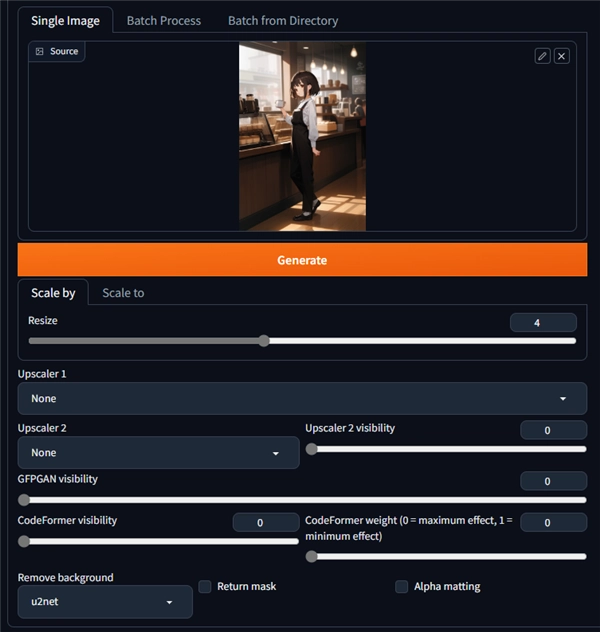600x632 pixels.
Task: Open the Remove background u2net dropdown
Action: click(105, 602)
